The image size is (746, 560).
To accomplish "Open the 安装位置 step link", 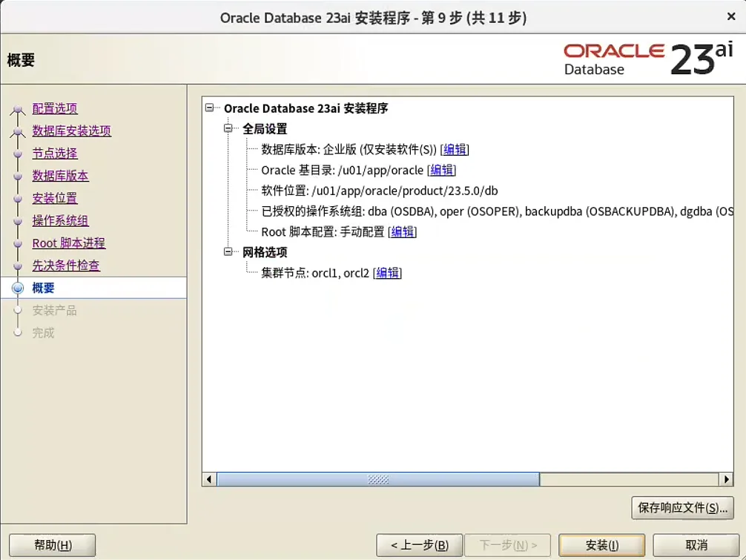I will pyautogui.click(x=53, y=198).
